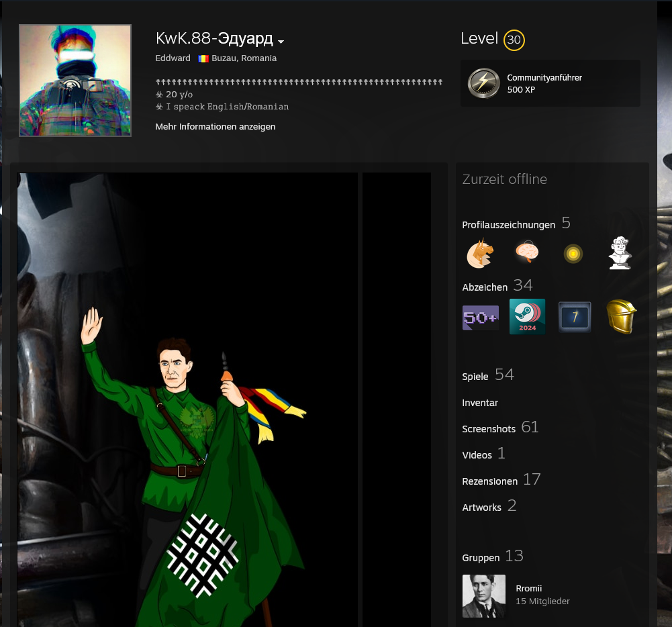Open the purple 50+ badge
The image size is (672, 627).
coord(480,317)
